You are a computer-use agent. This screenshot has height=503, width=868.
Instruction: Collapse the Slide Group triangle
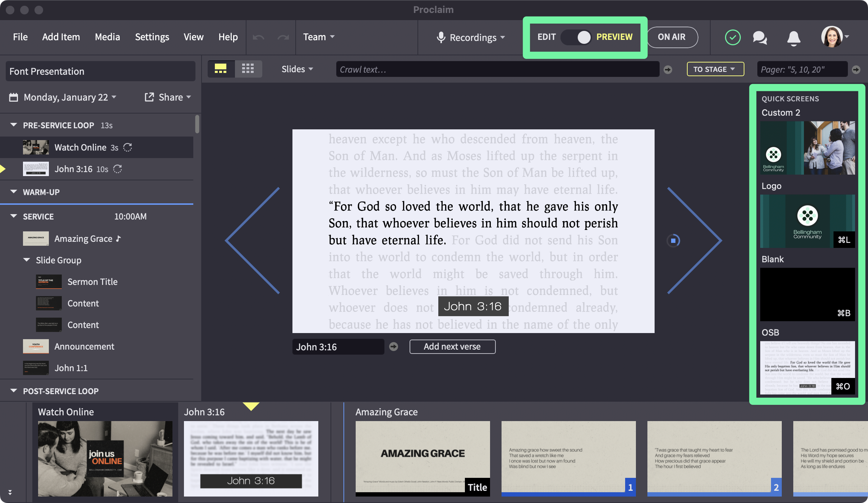27,260
